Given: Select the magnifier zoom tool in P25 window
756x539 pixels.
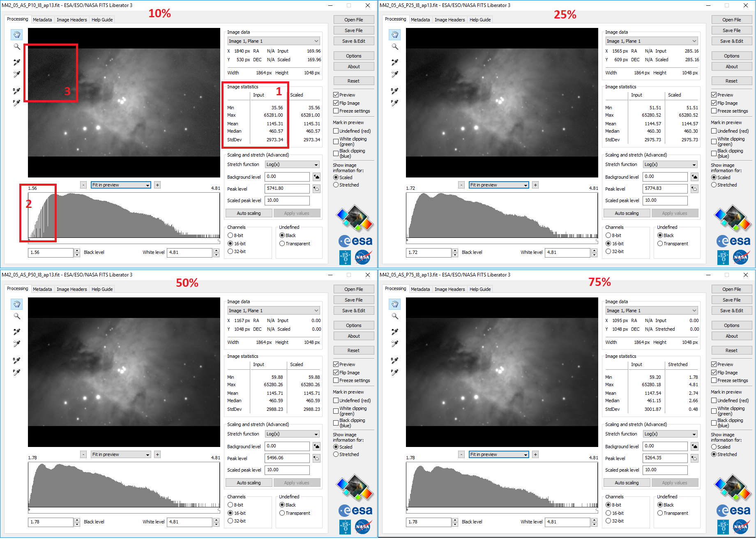Looking at the screenshot, I should pyautogui.click(x=395, y=47).
